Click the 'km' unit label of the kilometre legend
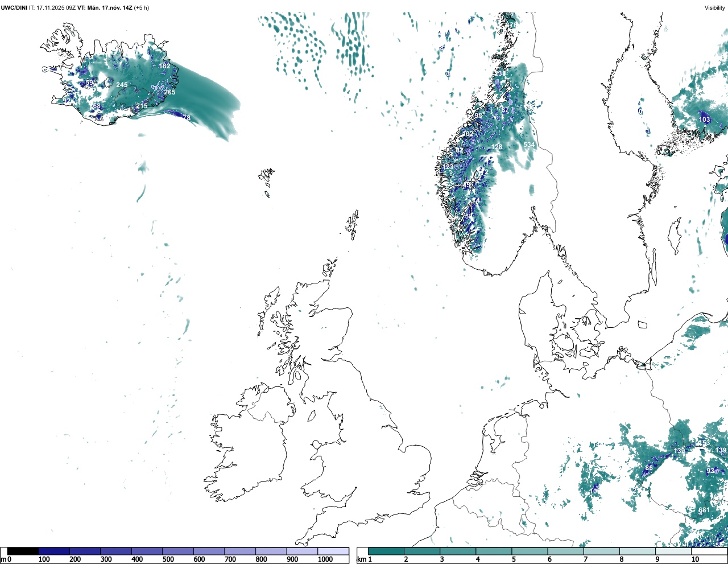 coord(362,559)
